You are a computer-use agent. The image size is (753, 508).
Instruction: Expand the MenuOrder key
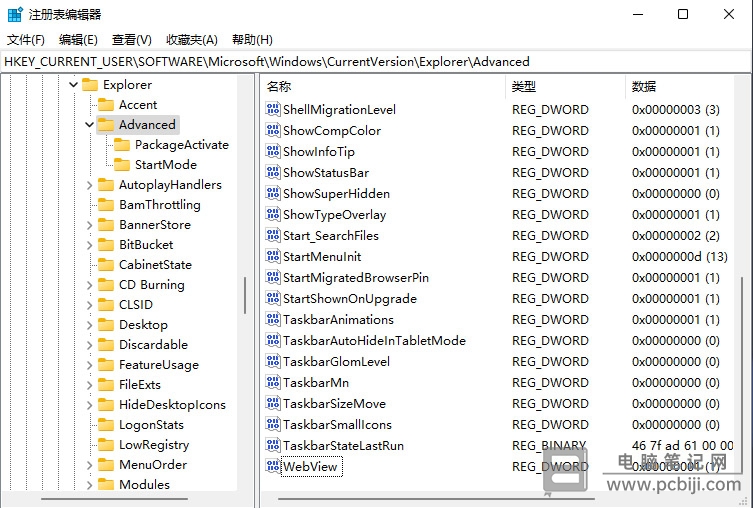[89, 465]
